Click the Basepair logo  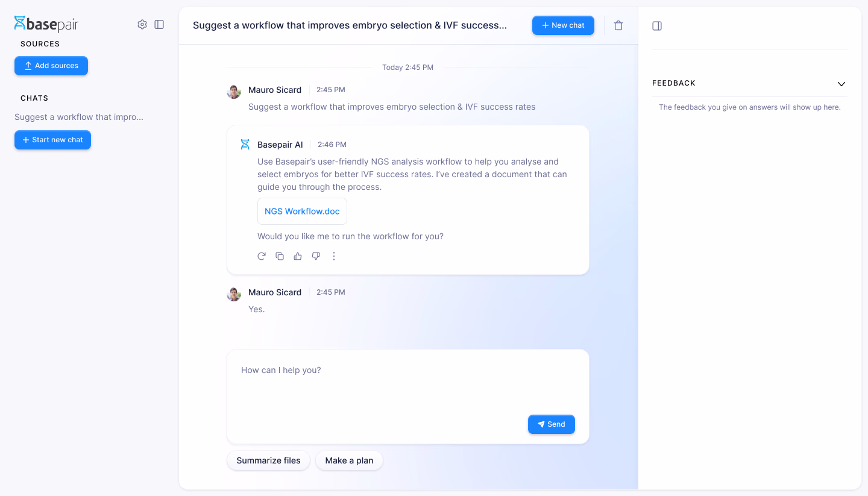click(x=46, y=24)
